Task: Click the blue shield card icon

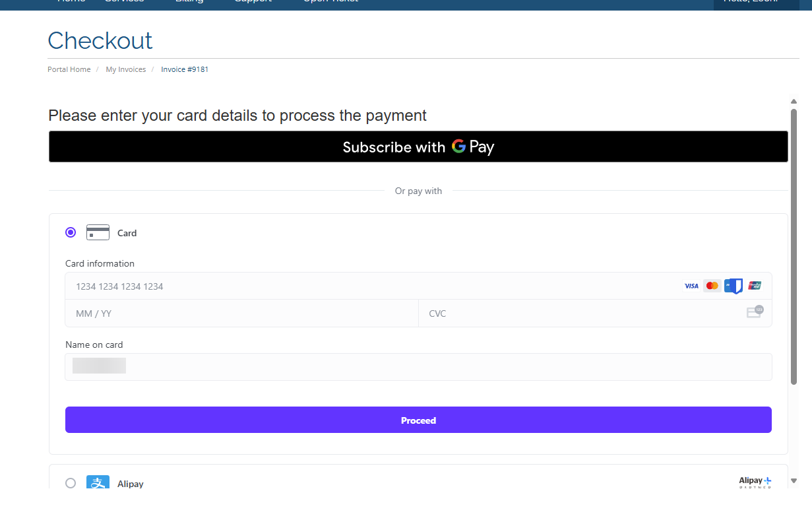Action: (733, 285)
